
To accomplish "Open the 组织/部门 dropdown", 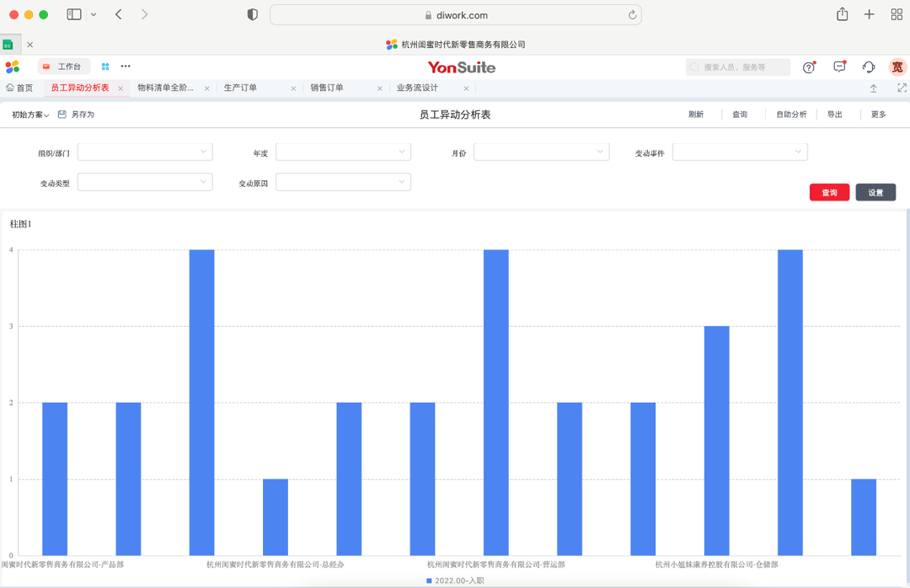I will pos(145,152).
